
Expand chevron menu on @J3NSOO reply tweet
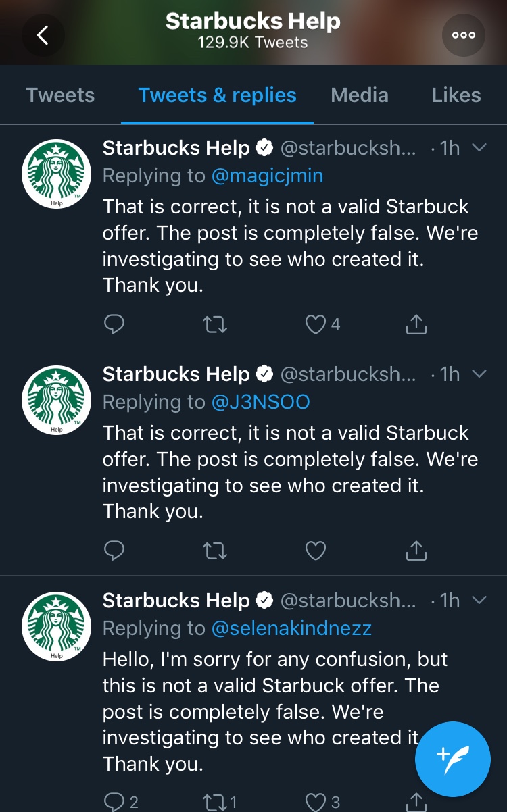479,374
